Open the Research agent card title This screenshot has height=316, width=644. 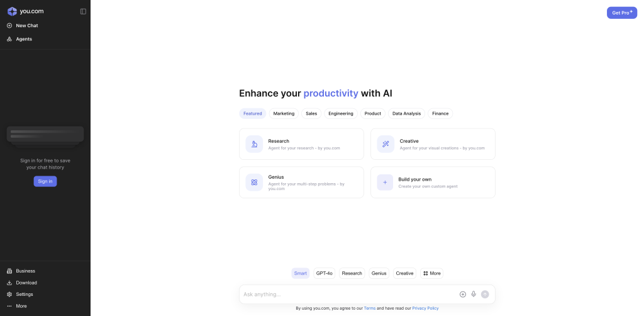click(x=279, y=141)
